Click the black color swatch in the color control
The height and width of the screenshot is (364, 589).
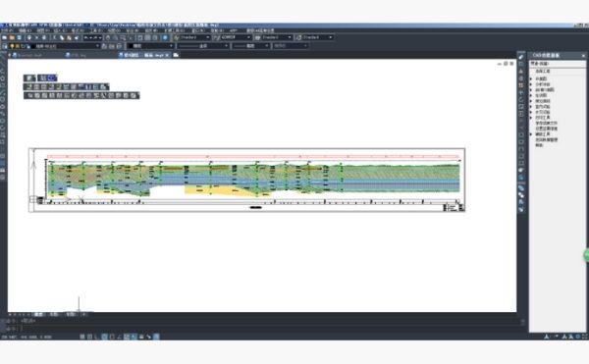(131, 46)
